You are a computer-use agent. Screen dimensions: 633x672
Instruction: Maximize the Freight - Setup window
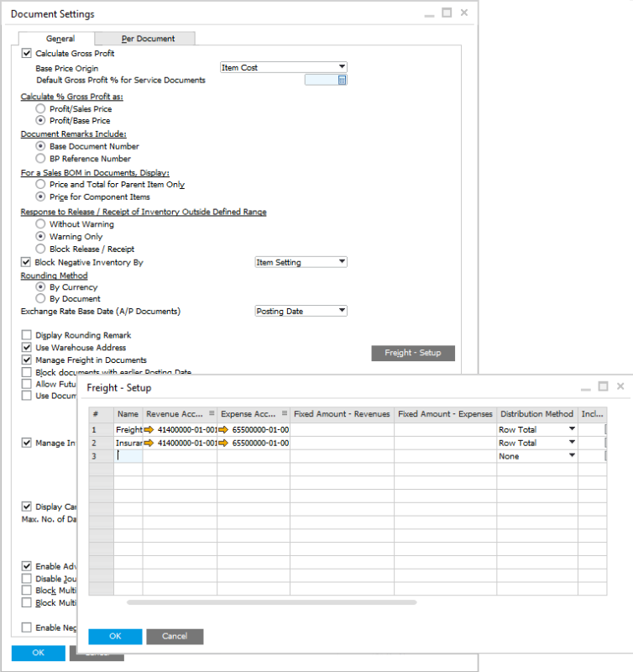[603, 386]
